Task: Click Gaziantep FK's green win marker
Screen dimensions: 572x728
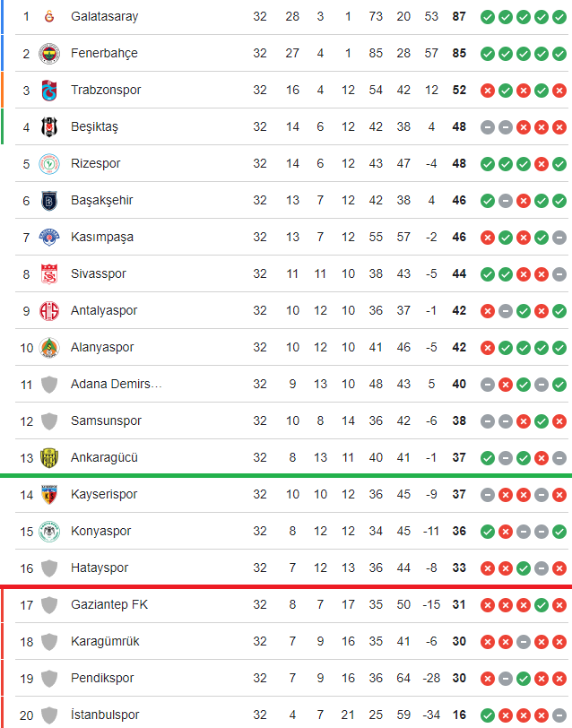Action: pos(542,605)
